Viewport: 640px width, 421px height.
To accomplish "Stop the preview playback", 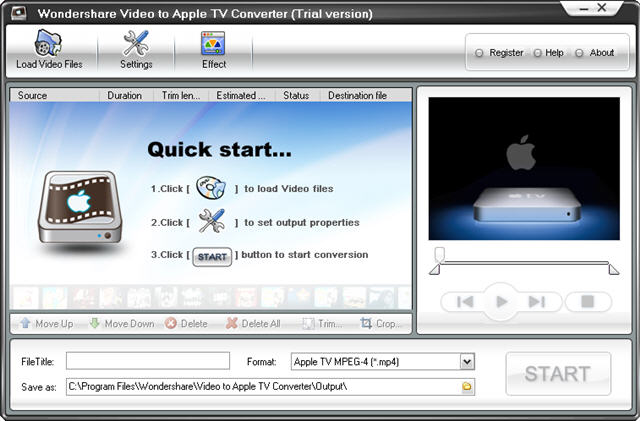I will [588, 302].
